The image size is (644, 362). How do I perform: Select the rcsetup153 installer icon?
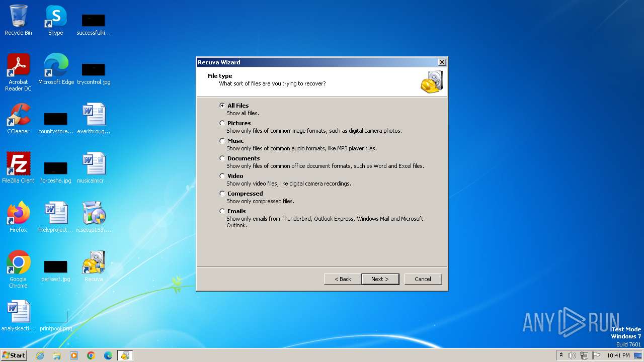pos(94,217)
